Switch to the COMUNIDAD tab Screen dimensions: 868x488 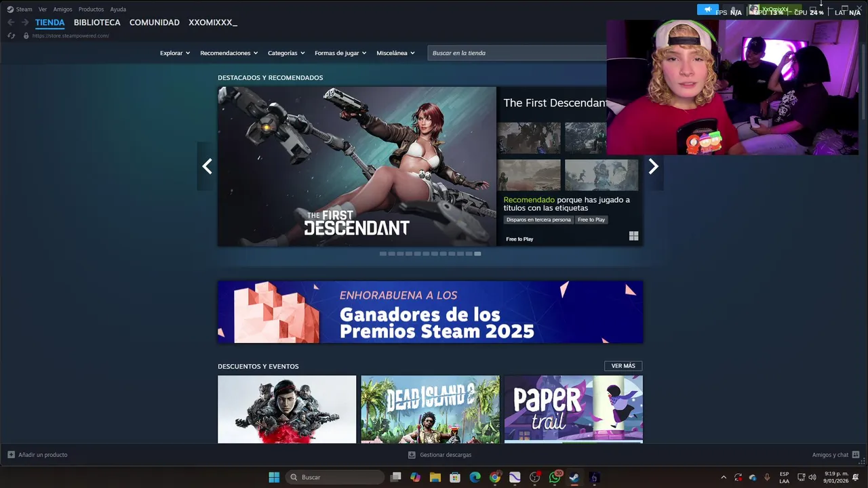[155, 22]
